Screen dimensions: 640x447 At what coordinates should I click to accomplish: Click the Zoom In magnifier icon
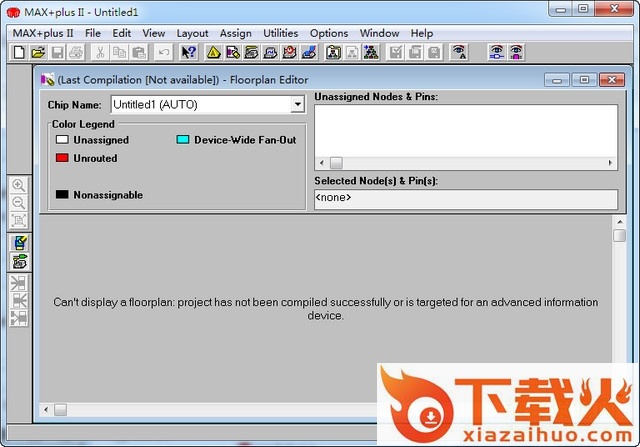19,185
